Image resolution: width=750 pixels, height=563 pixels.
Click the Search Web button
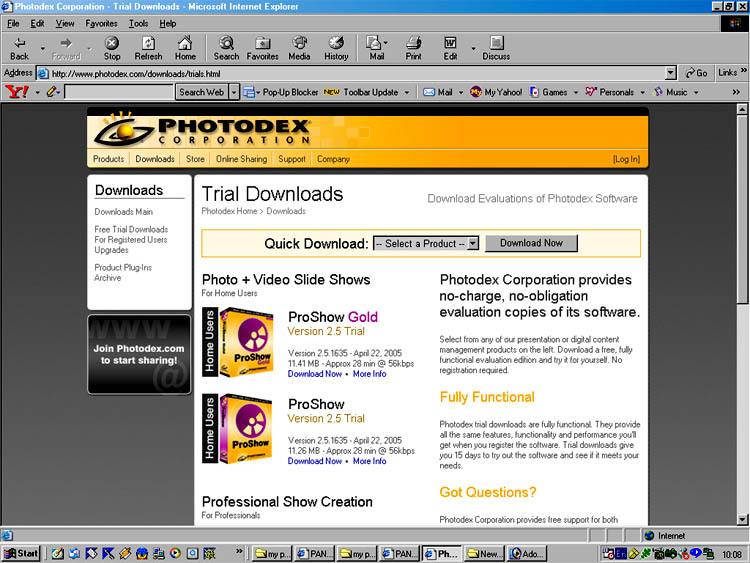tap(201, 92)
